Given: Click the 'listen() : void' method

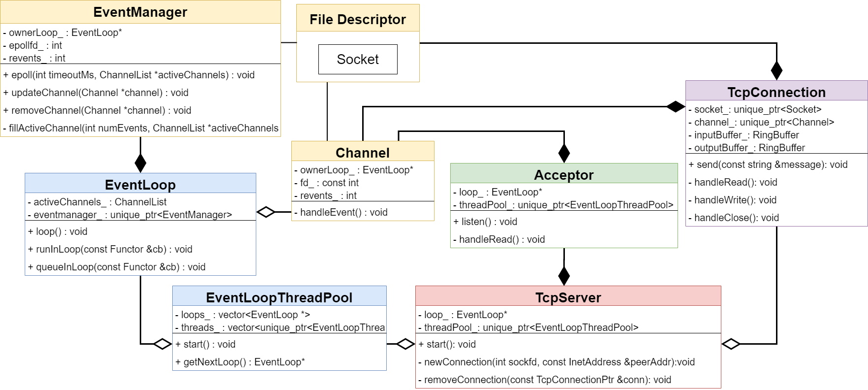Looking at the screenshot, I should pyautogui.click(x=485, y=222).
